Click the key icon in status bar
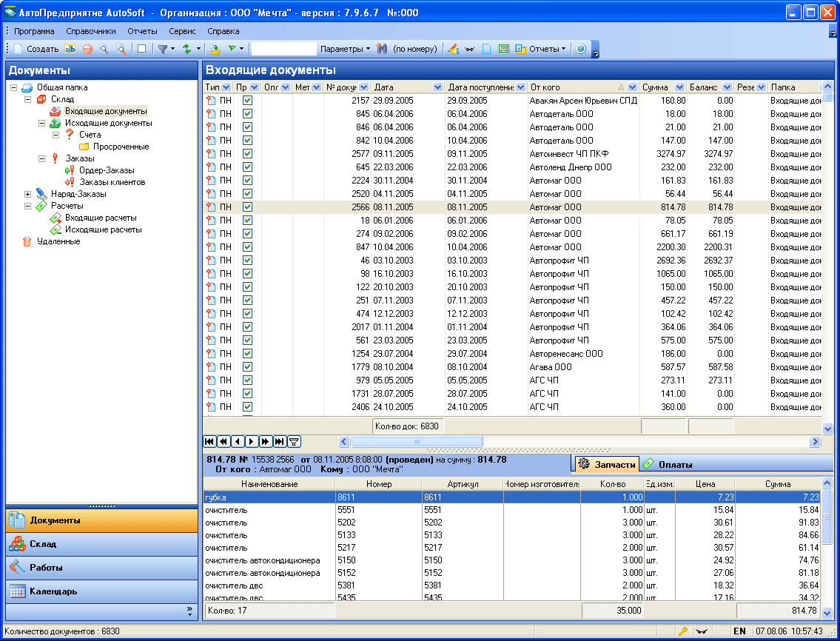The height and width of the screenshot is (641, 840). (683, 631)
